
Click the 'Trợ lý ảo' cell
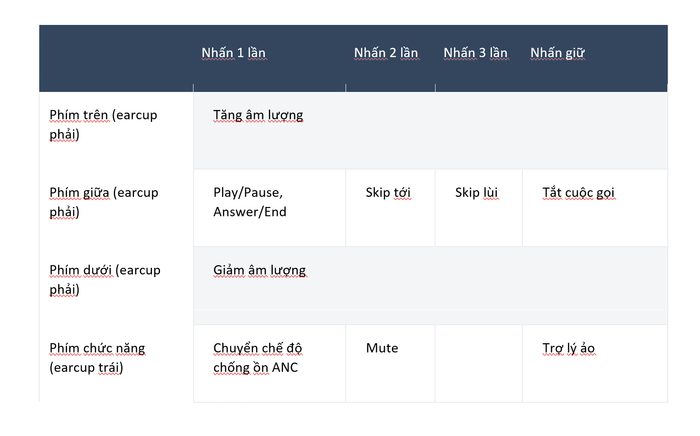tap(569, 348)
